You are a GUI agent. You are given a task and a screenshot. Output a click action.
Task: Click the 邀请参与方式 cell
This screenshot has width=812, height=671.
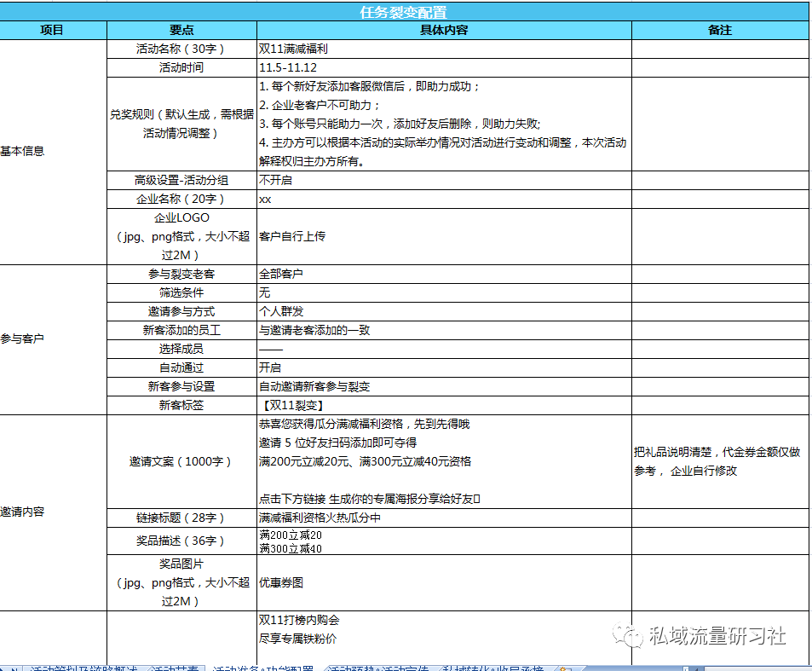coord(181,311)
